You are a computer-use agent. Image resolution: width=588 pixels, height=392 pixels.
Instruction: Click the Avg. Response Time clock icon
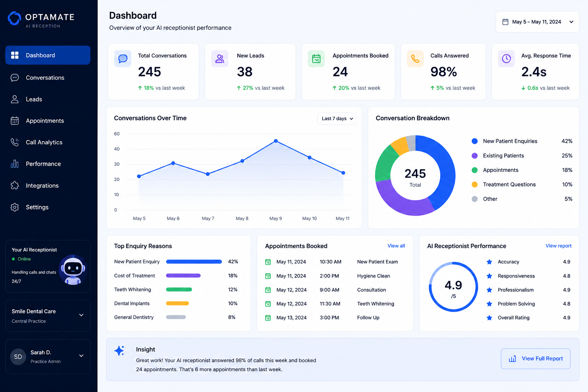pyautogui.click(x=506, y=59)
